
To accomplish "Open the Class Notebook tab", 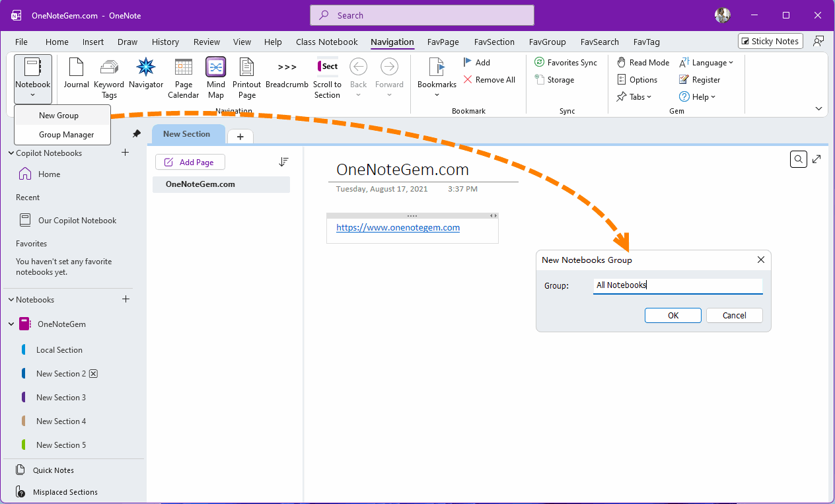I will [x=326, y=42].
